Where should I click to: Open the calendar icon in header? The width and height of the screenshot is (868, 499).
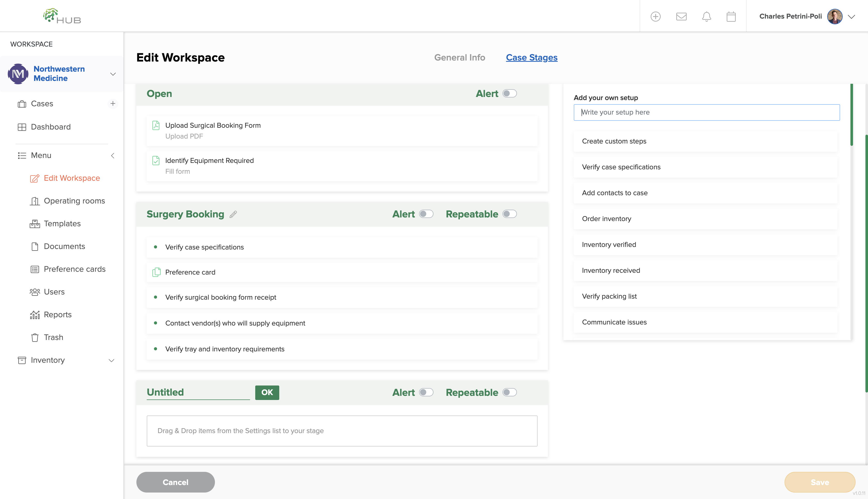coord(731,17)
